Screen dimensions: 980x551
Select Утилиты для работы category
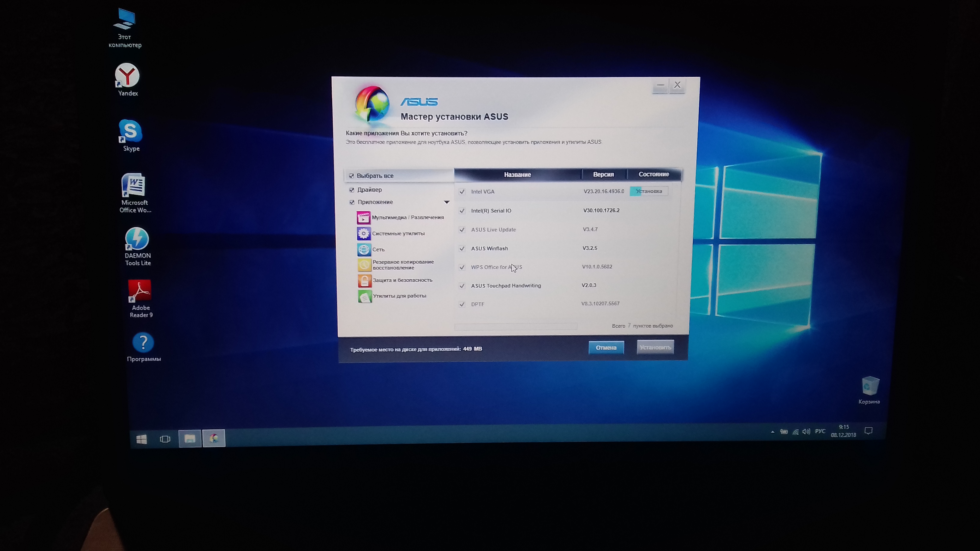399,296
